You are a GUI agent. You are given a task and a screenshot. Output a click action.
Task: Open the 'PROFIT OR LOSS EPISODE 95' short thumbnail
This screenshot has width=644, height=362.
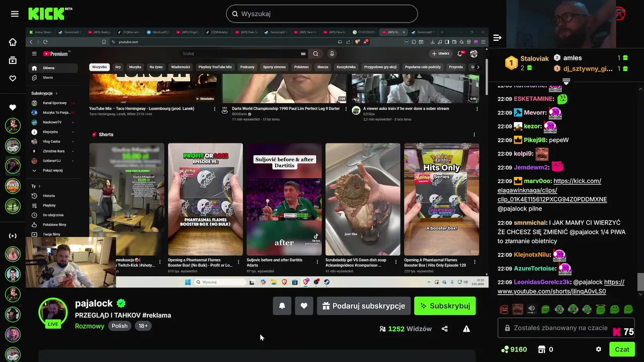[x=205, y=199]
